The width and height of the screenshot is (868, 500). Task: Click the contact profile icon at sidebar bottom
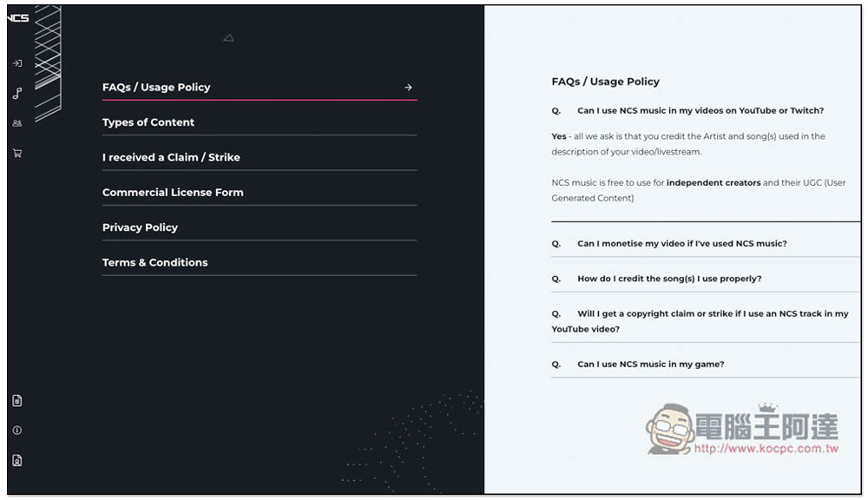17,460
